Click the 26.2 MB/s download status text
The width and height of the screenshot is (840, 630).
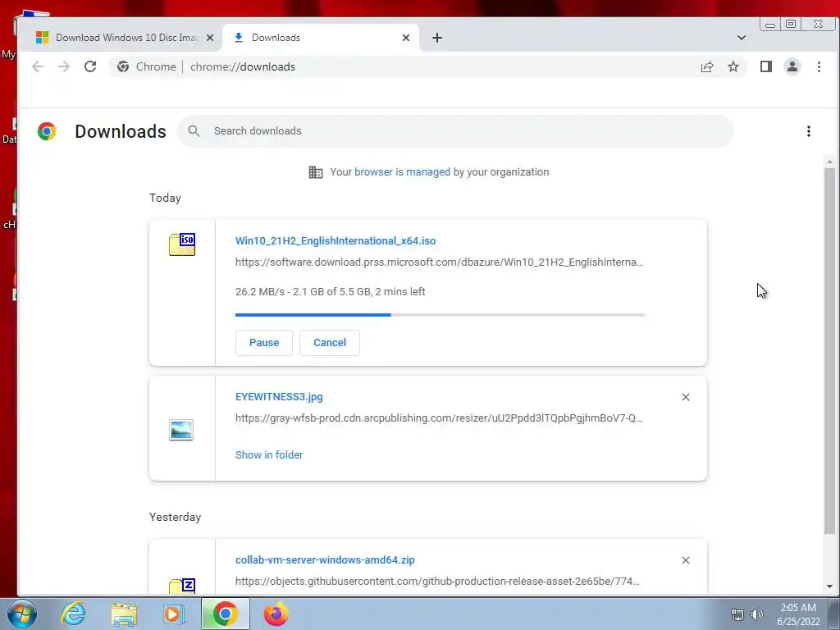pyautogui.click(x=330, y=292)
